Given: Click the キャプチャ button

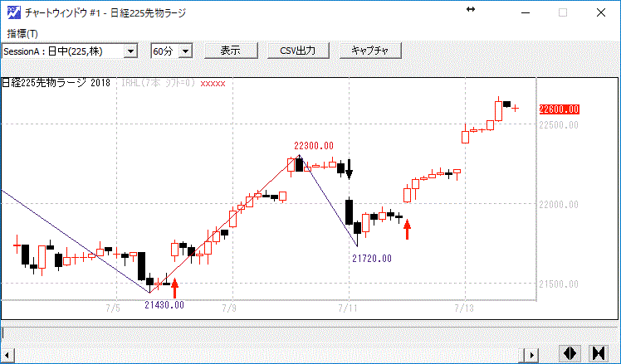Looking at the screenshot, I should click(370, 51).
